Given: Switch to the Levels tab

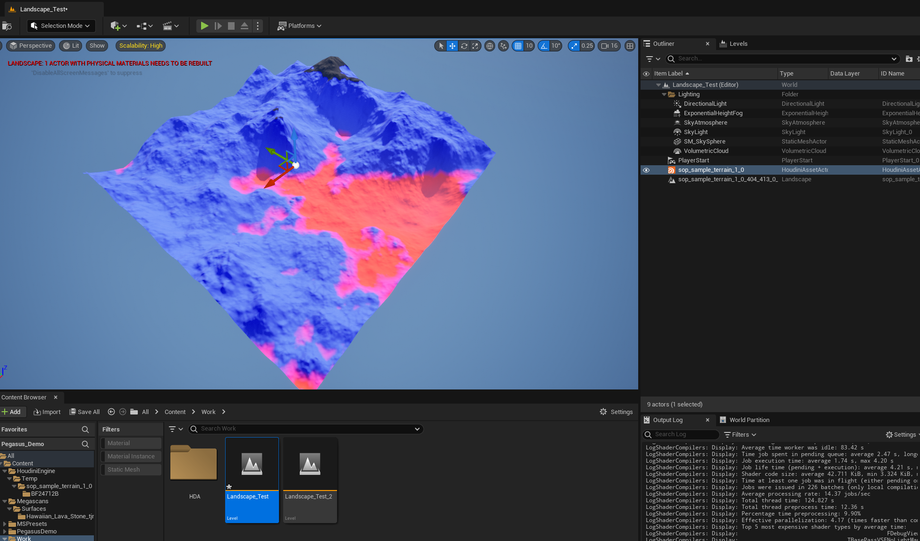Looking at the screenshot, I should point(738,44).
